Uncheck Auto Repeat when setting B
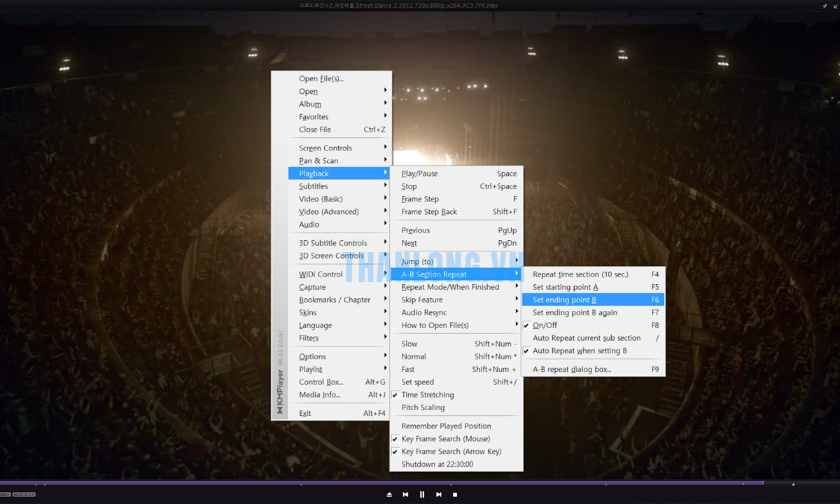Screen dimensions: 840x504 click(x=580, y=351)
